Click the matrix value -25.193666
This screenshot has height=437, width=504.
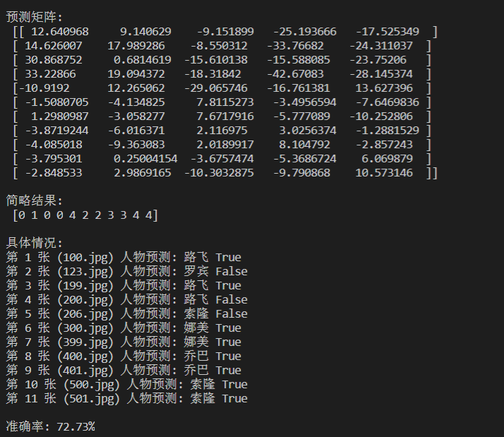[305, 32]
